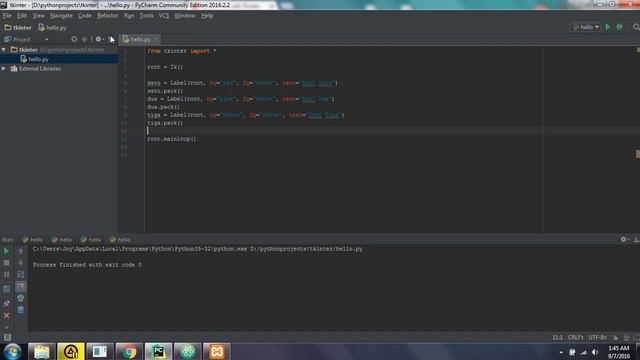Image resolution: width=640 pixels, height=360 pixels.
Task: Open Search Everywhere magnifier
Action: tap(636, 27)
